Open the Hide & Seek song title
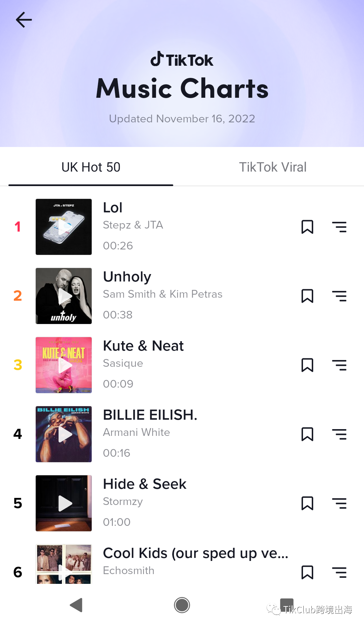 [145, 484]
